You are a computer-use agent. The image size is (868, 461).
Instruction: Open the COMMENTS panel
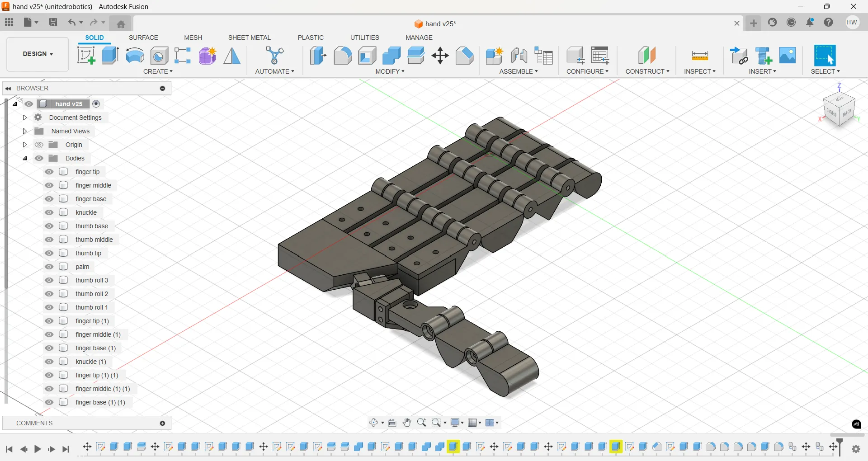click(34, 423)
